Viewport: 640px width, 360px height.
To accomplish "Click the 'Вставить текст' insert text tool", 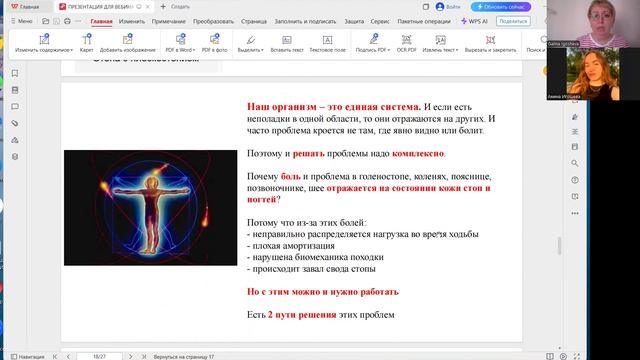I will (287, 43).
